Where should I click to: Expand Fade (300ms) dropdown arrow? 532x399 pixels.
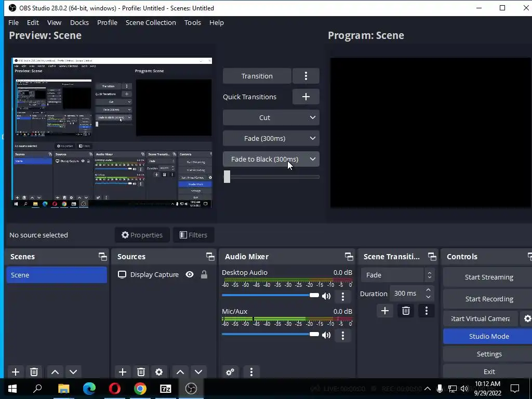coord(312,138)
